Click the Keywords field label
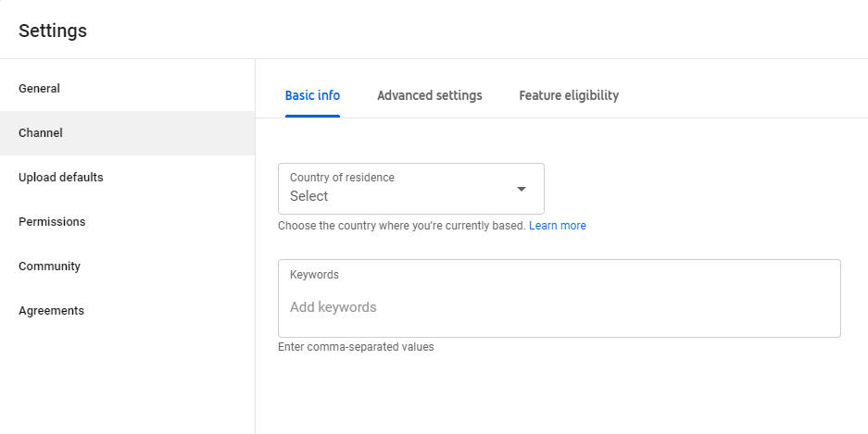 tap(314, 275)
